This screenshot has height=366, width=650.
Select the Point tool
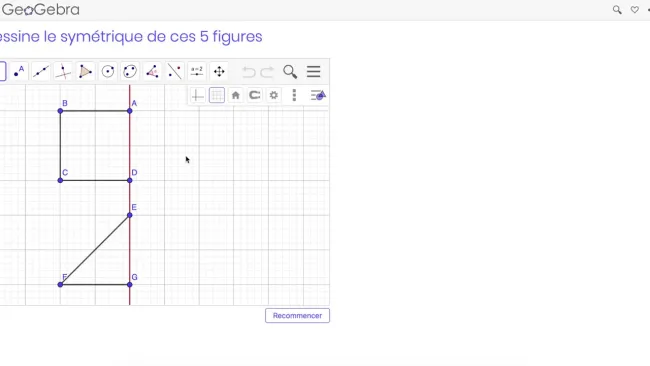click(x=19, y=72)
